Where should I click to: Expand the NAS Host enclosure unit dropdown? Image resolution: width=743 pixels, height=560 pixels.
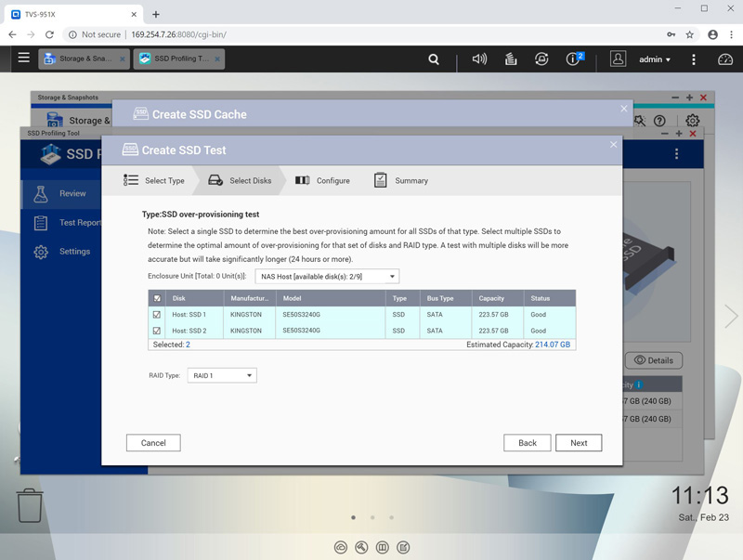click(327, 276)
